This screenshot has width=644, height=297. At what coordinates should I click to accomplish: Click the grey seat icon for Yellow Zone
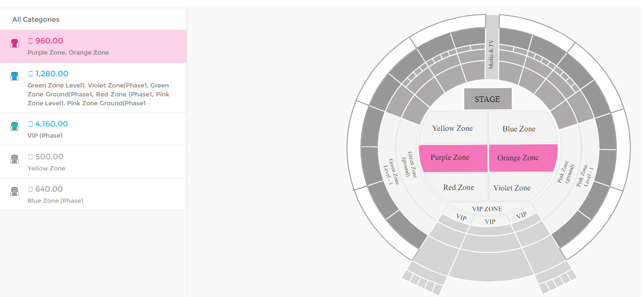point(15,159)
